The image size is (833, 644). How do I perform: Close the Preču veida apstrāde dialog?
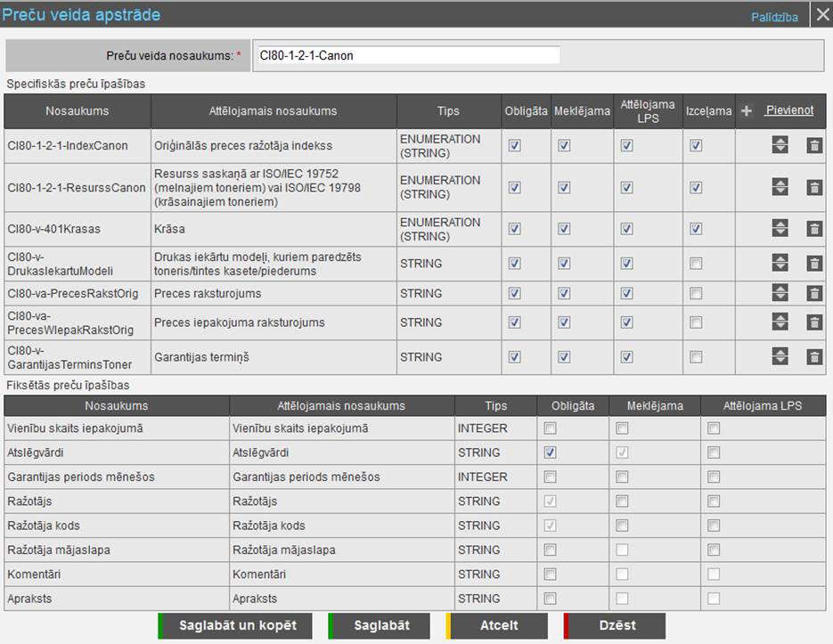tap(821, 15)
